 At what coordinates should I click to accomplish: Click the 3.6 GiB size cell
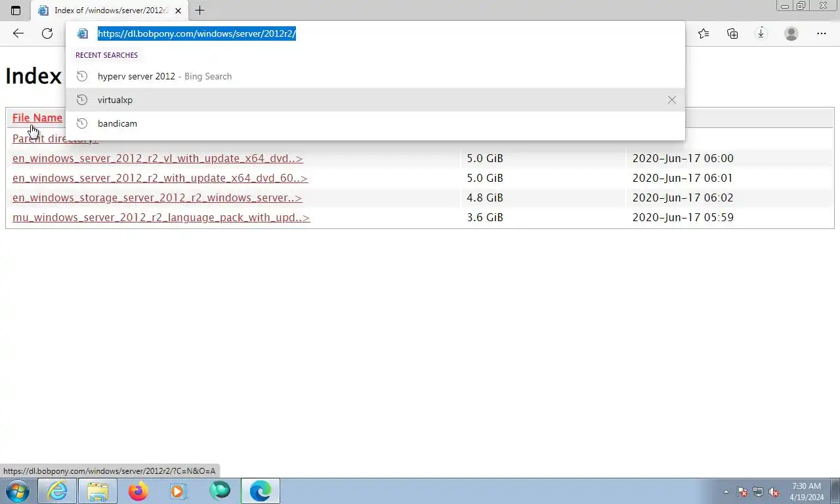485,217
